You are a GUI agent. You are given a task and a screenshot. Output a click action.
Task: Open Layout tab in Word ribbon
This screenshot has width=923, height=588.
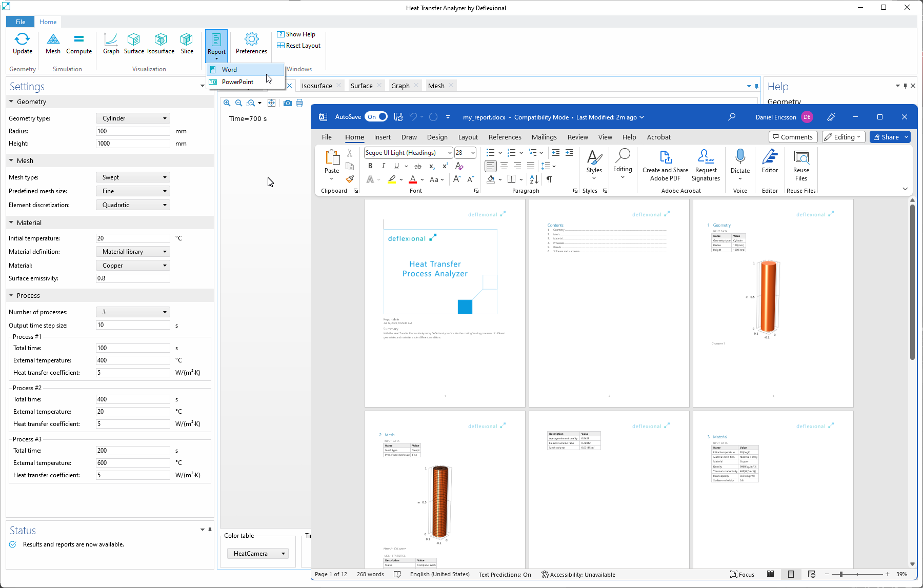point(468,137)
